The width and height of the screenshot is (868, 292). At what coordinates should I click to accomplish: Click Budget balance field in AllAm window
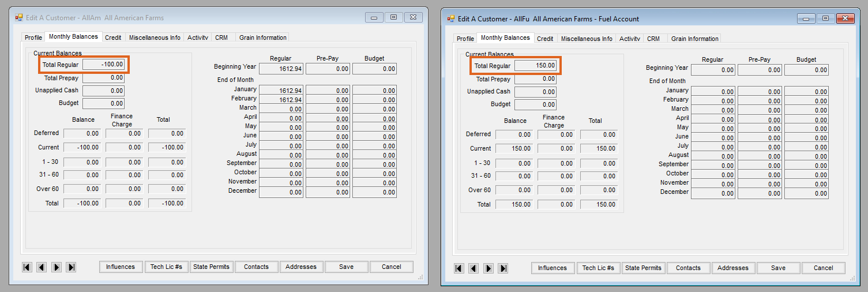click(x=104, y=103)
